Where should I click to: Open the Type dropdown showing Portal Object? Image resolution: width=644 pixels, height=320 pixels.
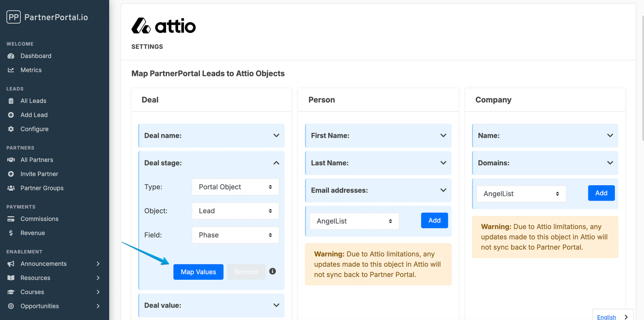click(235, 187)
